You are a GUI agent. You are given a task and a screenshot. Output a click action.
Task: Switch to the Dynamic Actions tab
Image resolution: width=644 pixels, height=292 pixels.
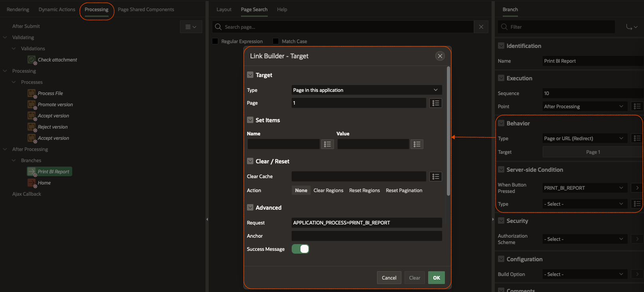[57, 10]
